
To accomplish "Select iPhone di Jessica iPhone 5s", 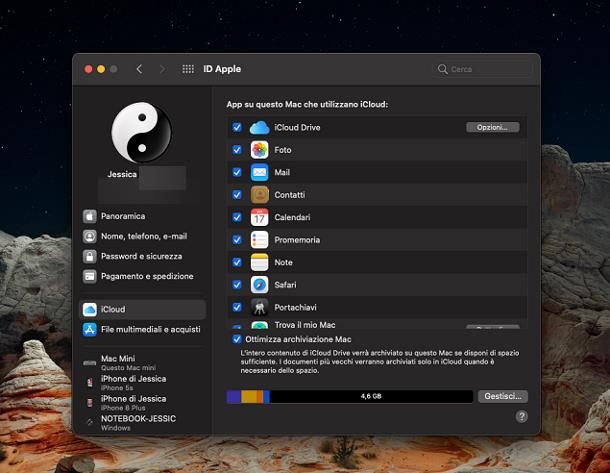I will (x=143, y=383).
